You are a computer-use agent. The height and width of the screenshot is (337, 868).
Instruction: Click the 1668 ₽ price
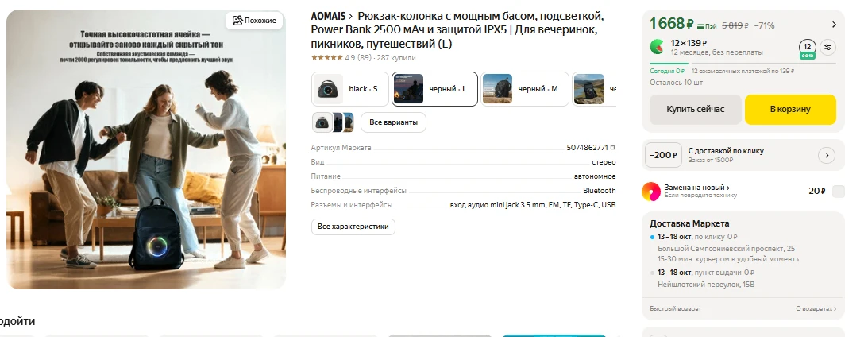click(x=672, y=24)
